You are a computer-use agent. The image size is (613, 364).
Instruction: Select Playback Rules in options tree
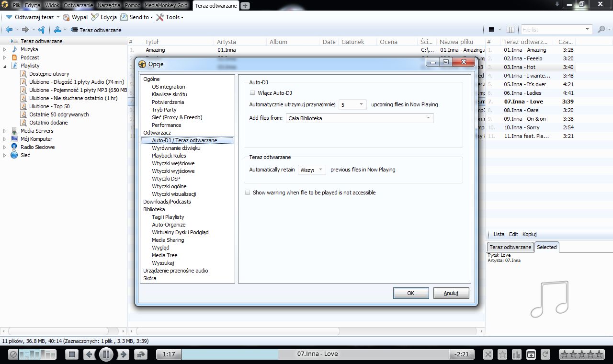(x=169, y=156)
